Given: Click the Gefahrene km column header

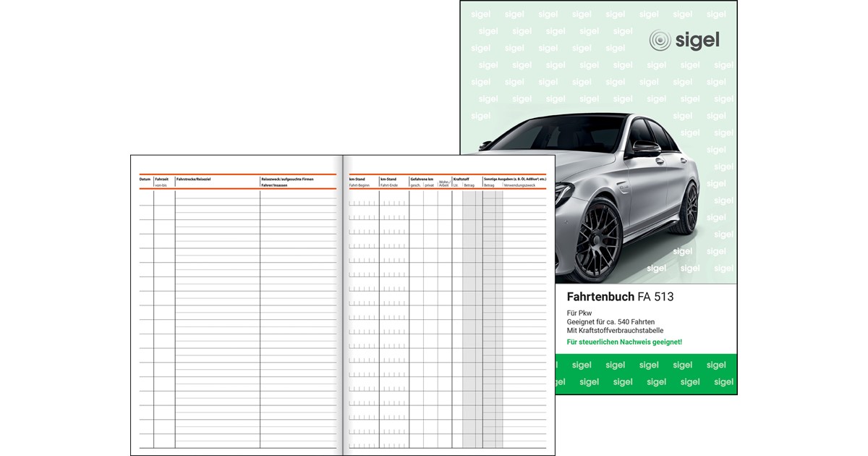Looking at the screenshot, I should click(422, 179).
